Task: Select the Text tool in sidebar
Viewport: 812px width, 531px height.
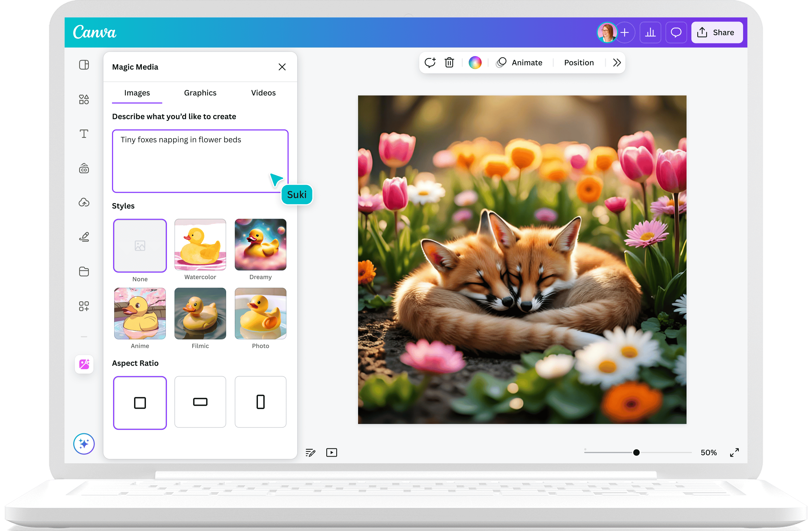Action: [x=84, y=134]
